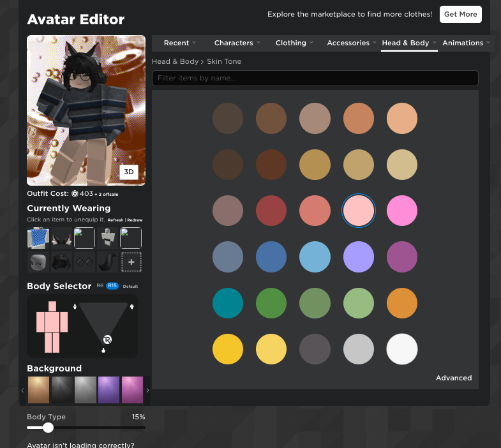This screenshot has width=501, height=448.
Task: Select the top-left figure icon of body triangle
Action: (75, 307)
